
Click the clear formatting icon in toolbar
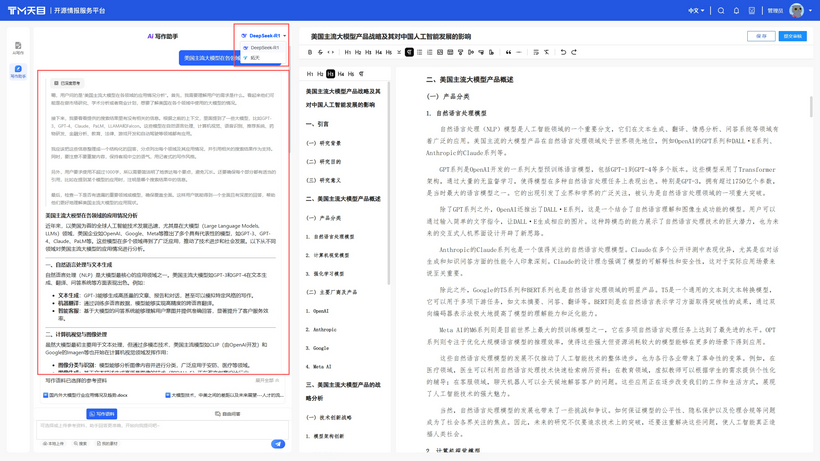[546, 52]
